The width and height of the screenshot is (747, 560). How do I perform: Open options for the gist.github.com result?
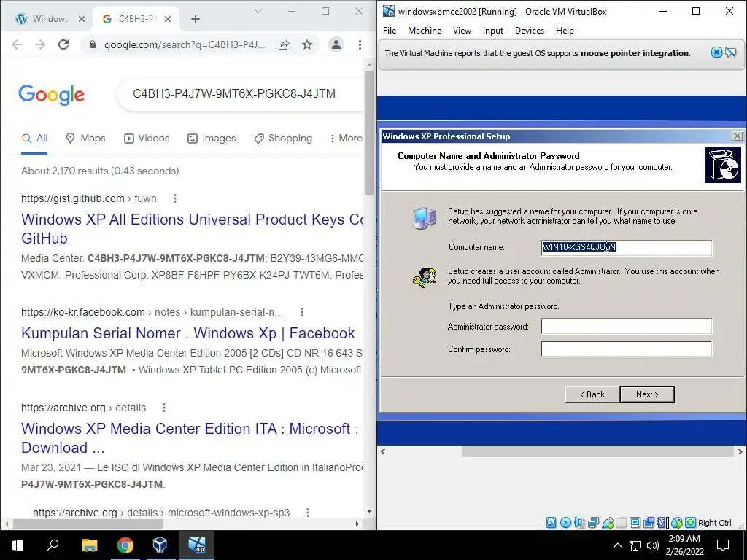click(x=175, y=198)
